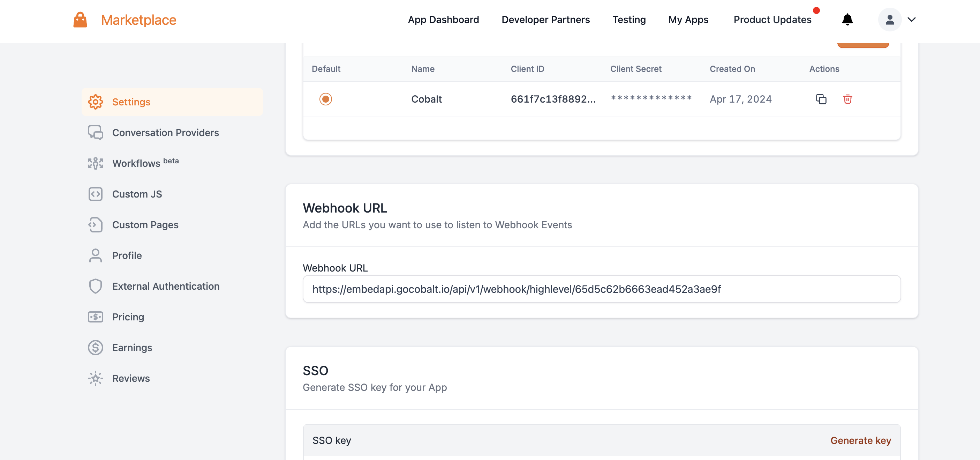Open the notifications bell
Screen dimensions: 980x460
pyautogui.click(x=846, y=20)
